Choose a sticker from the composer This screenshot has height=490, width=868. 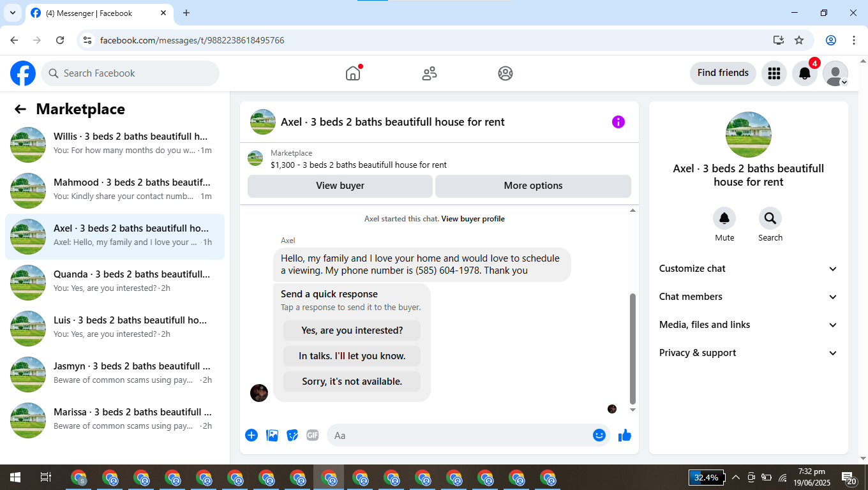pyautogui.click(x=292, y=435)
